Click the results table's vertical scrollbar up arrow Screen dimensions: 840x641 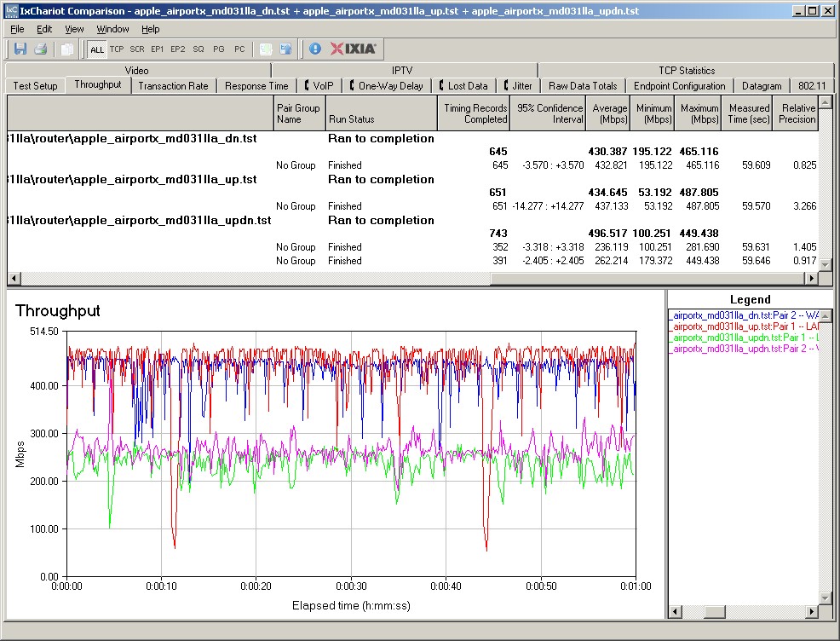[x=825, y=101]
